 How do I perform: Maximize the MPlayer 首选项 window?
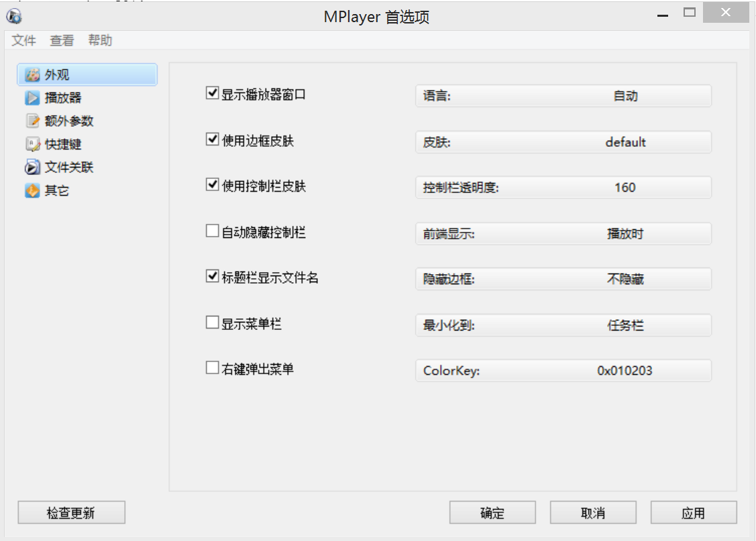(x=690, y=13)
